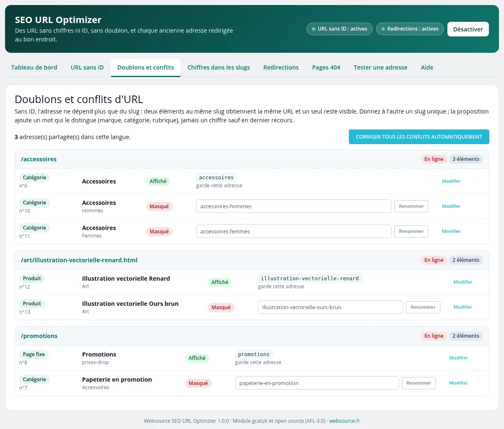Viewport: 504px width, 429px height.
Task: Click the Page fixe type badge
Action: (34, 354)
